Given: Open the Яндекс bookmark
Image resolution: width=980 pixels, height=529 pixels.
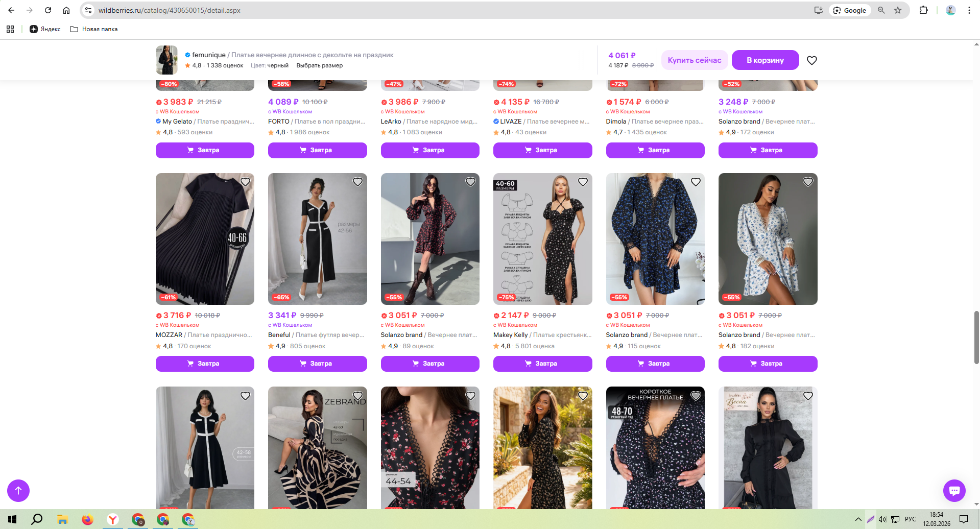Looking at the screenshot, I should (x=45, y=29).
